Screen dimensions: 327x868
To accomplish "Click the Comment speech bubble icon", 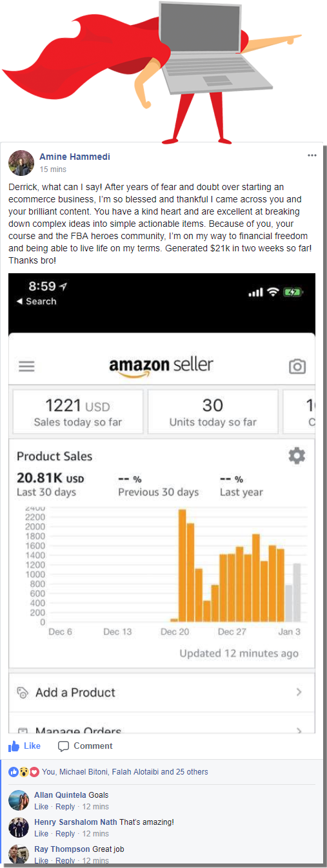I will [x=63, y=746].
